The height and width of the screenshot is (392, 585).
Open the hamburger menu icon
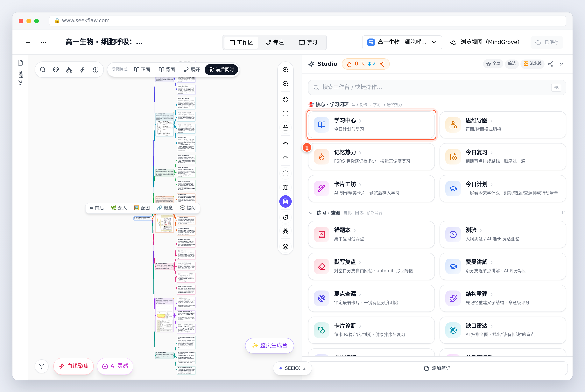[x=28, y=43]
